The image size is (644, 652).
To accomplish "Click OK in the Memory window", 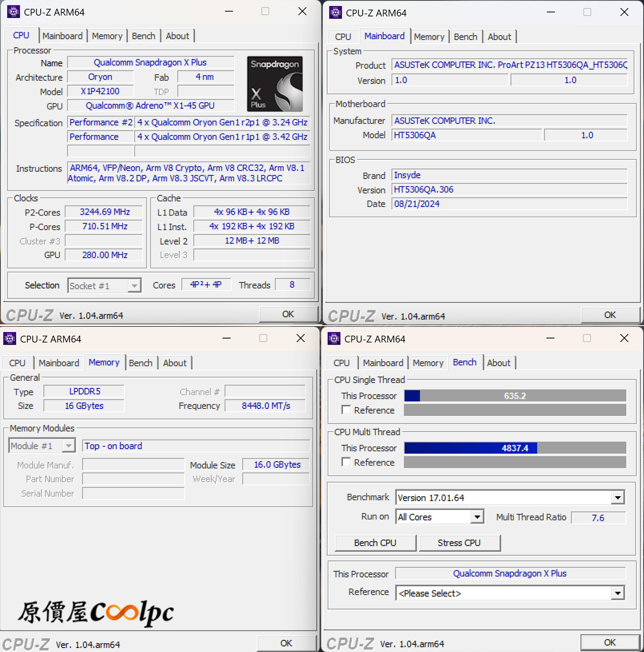I will (286, 643).
